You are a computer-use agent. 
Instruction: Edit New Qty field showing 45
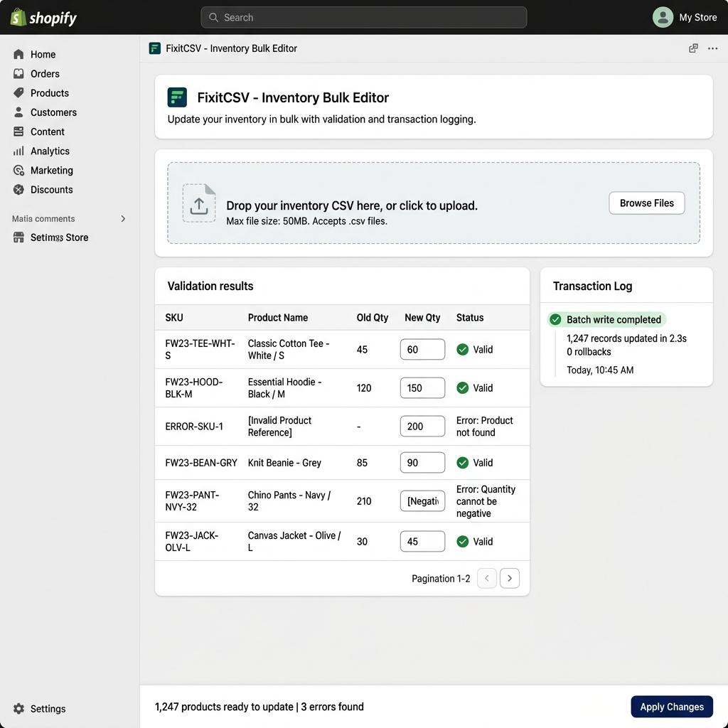pyautogui.click(x=422, y=541)
